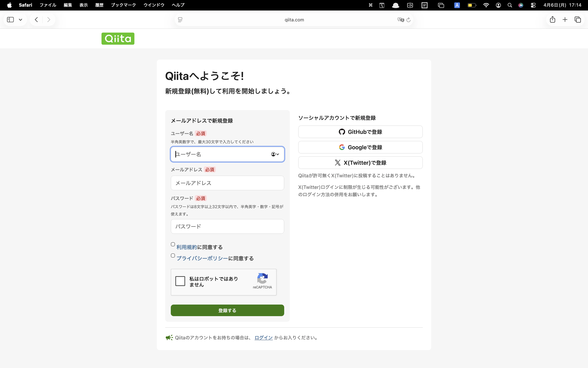This screenshot has height=368, width=588.
Task: Open the stacked windows icon in menu bar
Action: click(x=441, y=5)
